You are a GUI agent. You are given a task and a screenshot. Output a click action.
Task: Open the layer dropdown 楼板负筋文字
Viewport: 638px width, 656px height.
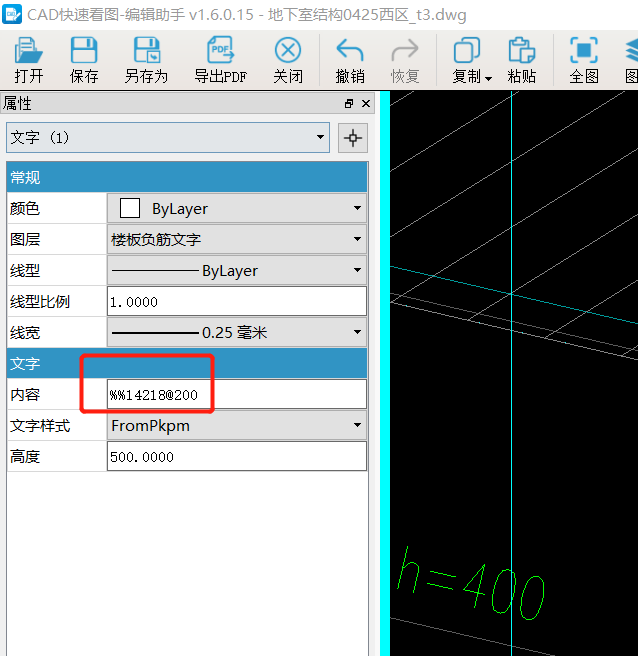357,239
